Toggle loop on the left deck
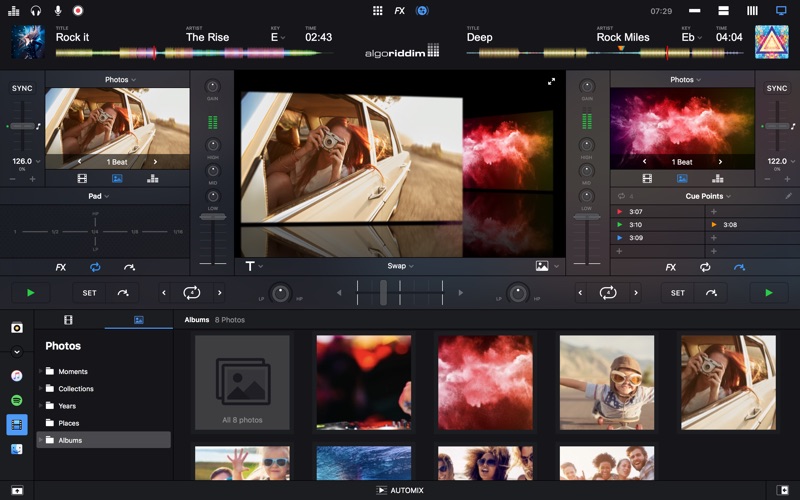 coord(191,293)
